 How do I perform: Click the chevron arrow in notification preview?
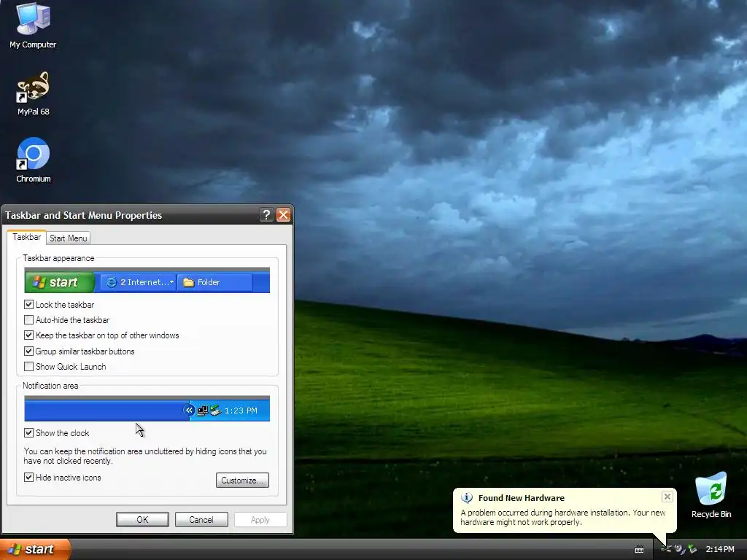[x=189, y=410]
